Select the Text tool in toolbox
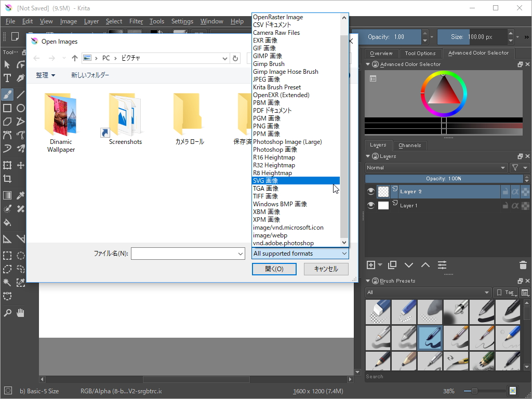 [7, 78]
